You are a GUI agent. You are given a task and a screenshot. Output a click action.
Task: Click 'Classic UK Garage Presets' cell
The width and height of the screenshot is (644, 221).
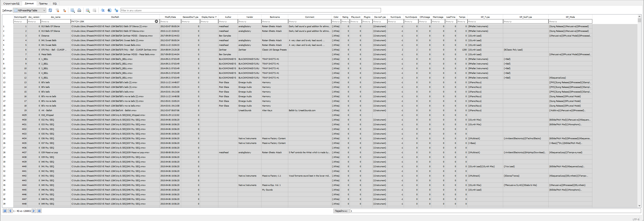[x=275, y=50]
